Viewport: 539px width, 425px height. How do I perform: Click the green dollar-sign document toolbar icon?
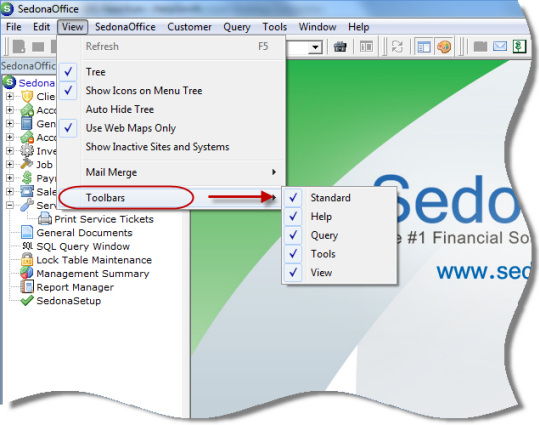coord(519,46)
